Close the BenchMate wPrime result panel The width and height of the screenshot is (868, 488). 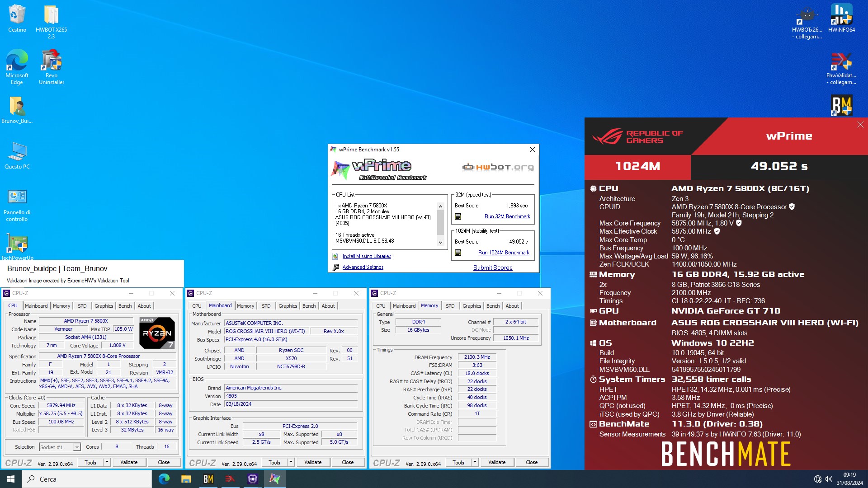pyautogui.click(x=860, y=125)
